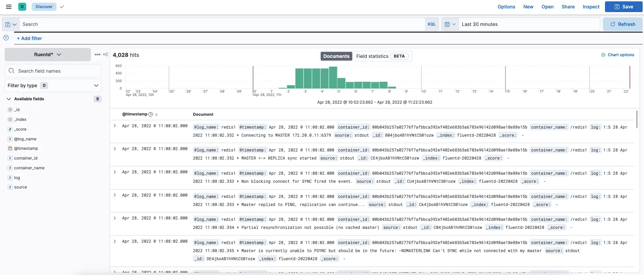Click the Available fields count badge 9
This screenshot has height=275, width=644.
(x=98, y=99)
